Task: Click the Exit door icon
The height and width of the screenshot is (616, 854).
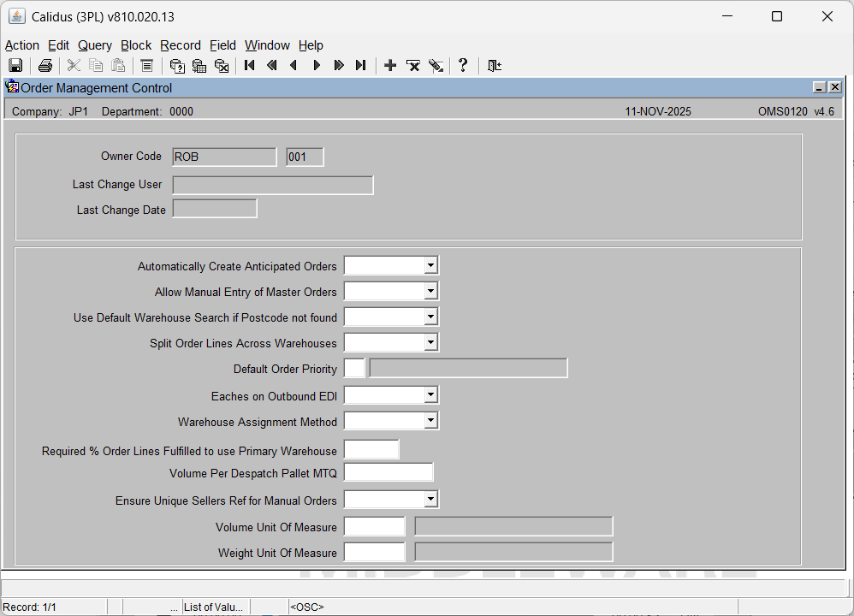Action: (494, 66)
